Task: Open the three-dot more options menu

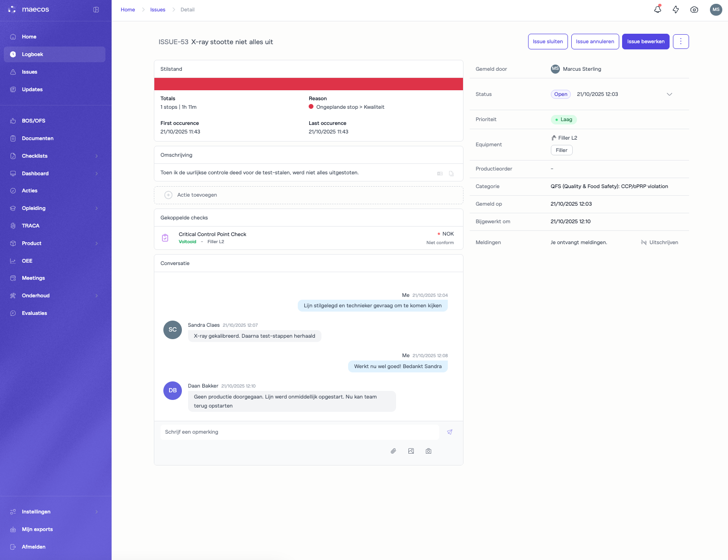Action: pyautogui.click(x=681, y=42)
